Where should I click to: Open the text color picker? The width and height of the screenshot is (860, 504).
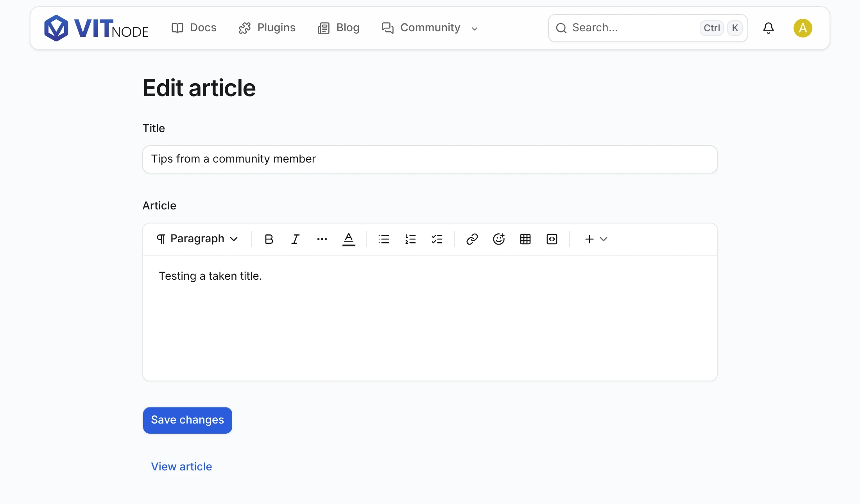(348, 239)
